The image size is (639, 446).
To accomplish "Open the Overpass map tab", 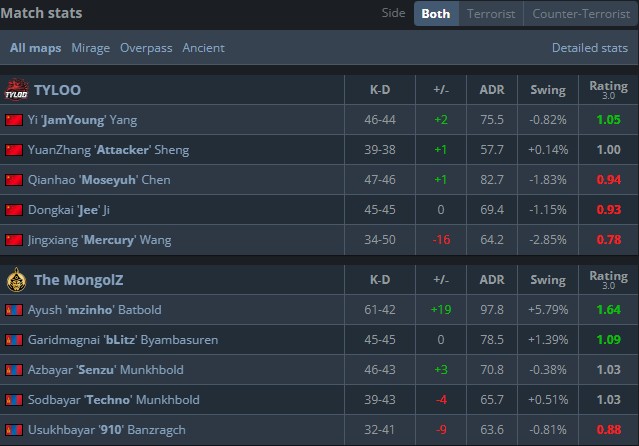I will click(x=146, y=48).
